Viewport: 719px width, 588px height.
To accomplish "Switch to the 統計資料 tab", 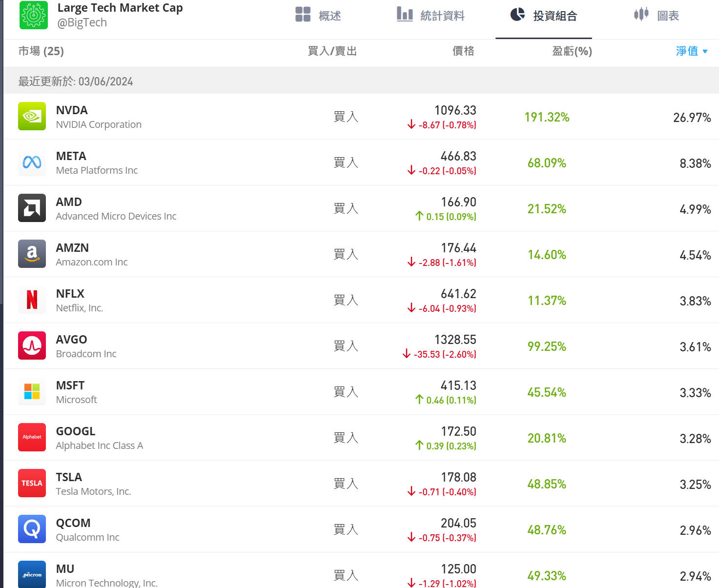I will click(x=431, y=16).
